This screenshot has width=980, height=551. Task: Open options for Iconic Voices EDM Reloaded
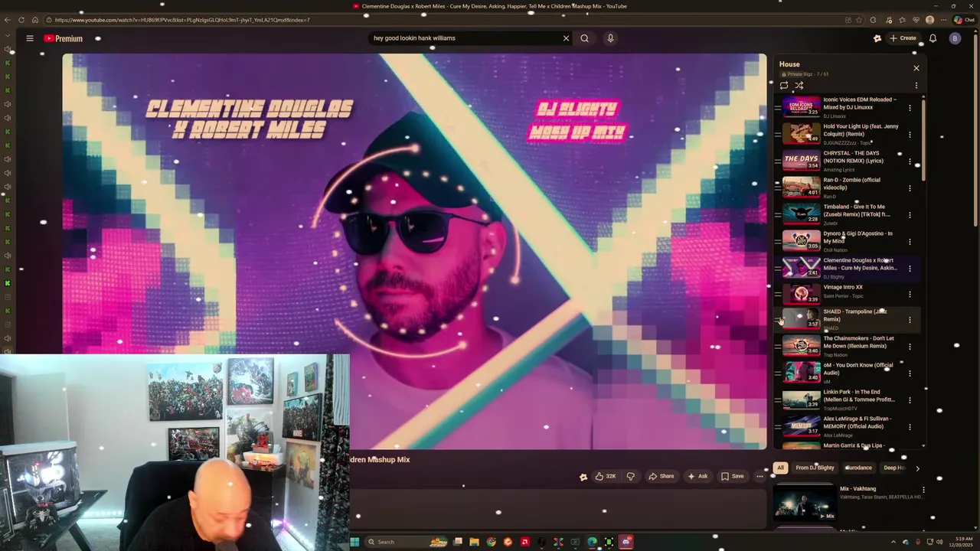[910, 108]
